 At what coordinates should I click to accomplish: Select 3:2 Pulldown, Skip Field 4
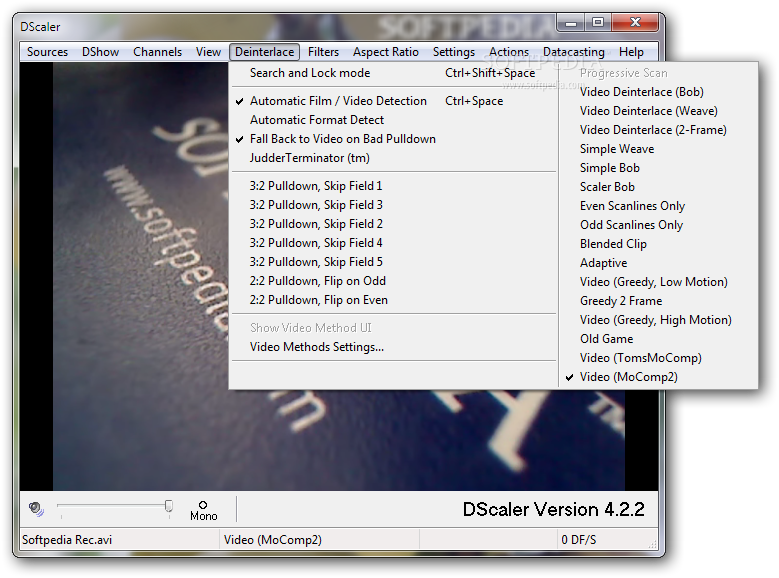click(x=393, y=243)
